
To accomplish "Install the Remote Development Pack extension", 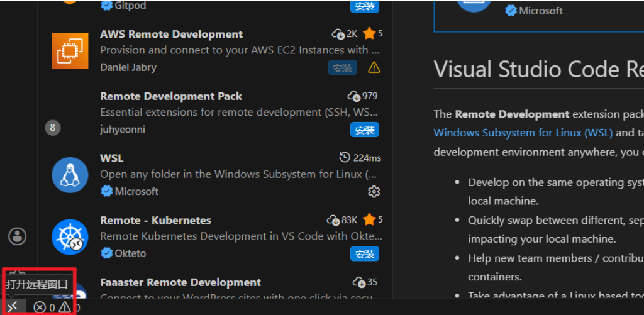I will pyautogui.click(x=365, y=130).
